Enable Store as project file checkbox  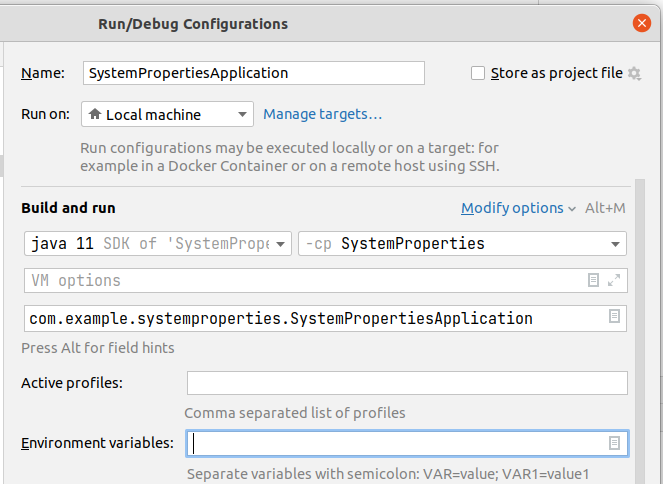tap(478, 73)
